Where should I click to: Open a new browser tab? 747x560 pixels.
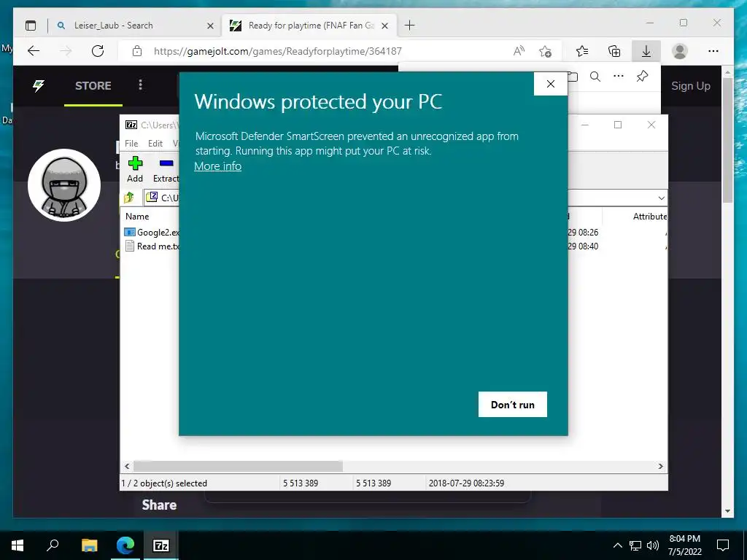point(410,26)
